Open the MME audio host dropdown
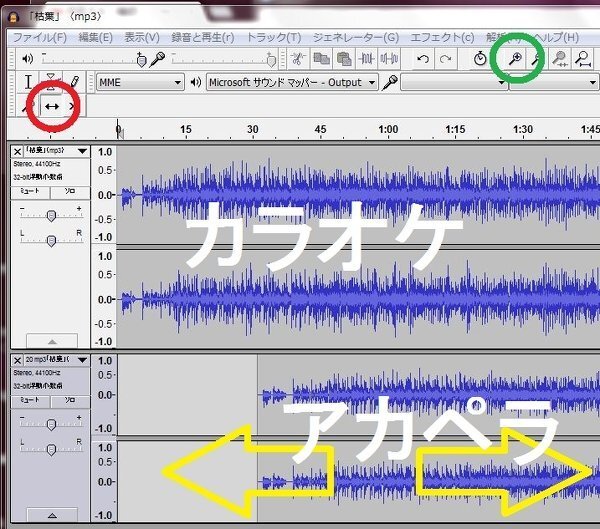The width and height of the screenshot is (600, 529). [x=140, y=82]
